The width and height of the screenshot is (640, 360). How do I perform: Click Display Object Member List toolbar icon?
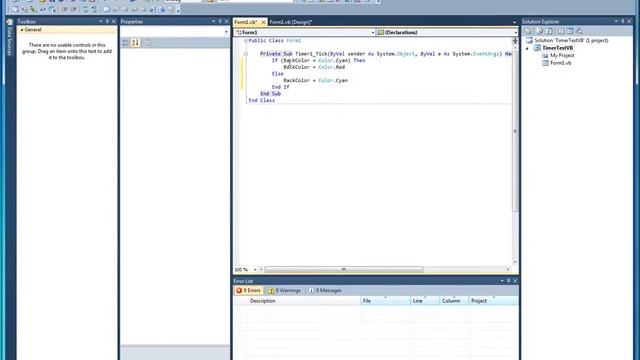pyautogui.click(x=15, y=9)
